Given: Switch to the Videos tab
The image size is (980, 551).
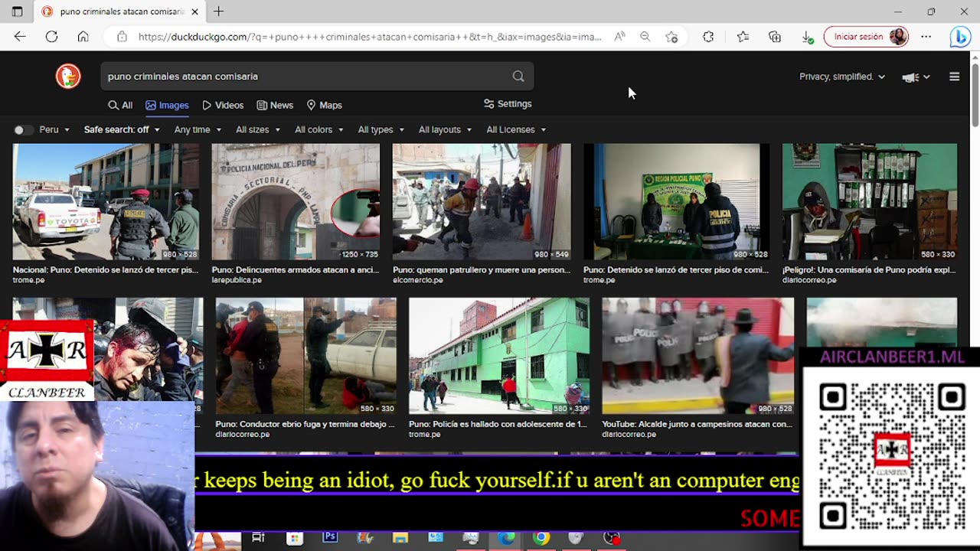Looking at the screenshot, I should 223,106.
